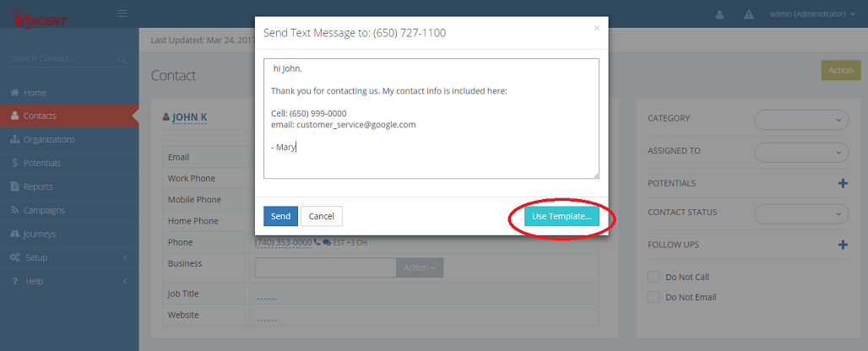Image resolution: width=868 pixels, height=351 pixels.
Task: Click the chat bubble icon beside phone number
Action: coord(327,242)
